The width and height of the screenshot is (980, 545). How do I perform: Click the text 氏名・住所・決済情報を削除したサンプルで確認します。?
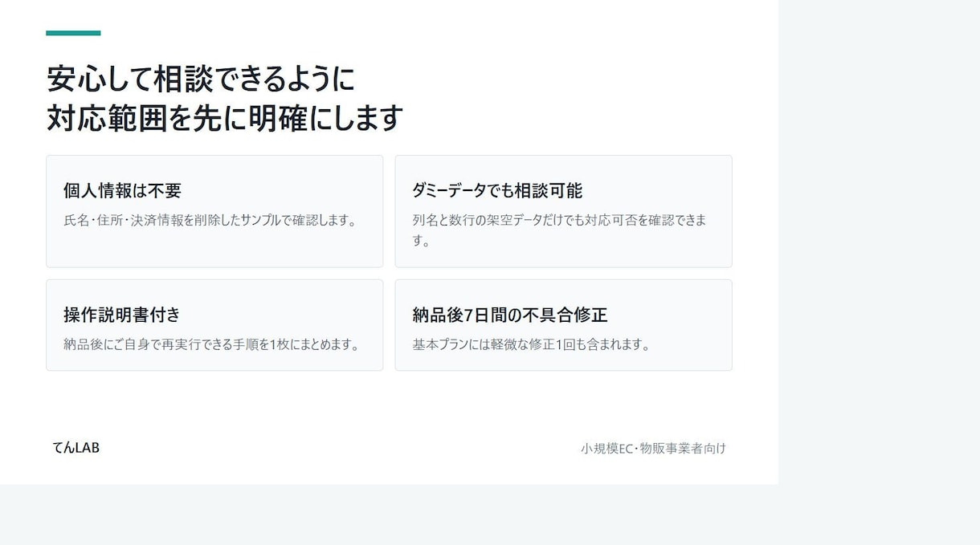[210, 220]
